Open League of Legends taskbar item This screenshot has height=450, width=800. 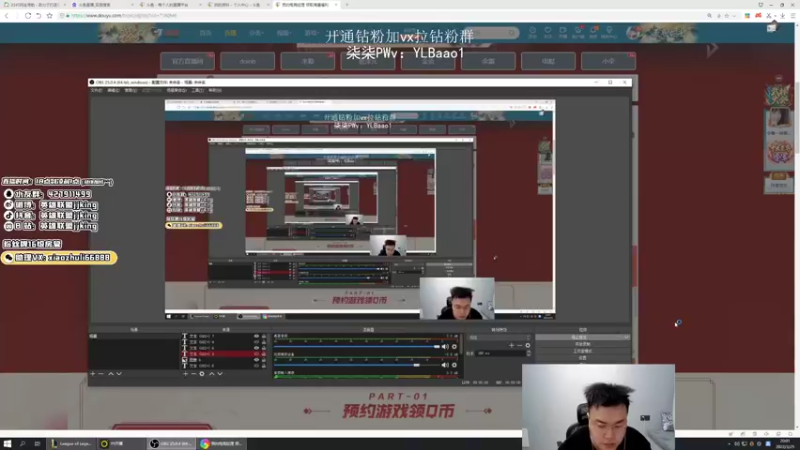[x=72, y=444]
